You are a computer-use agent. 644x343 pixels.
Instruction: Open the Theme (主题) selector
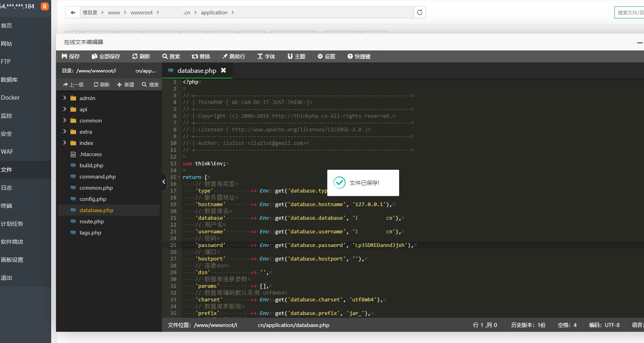pos(296,56)
